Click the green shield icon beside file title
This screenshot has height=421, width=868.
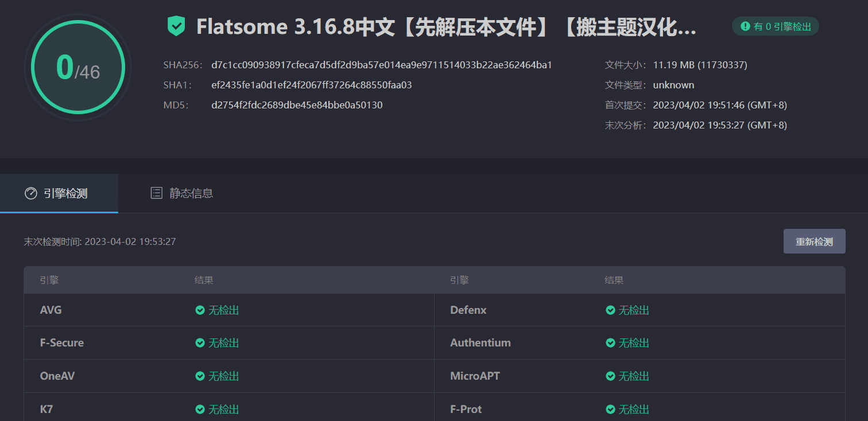coord(176,26)
